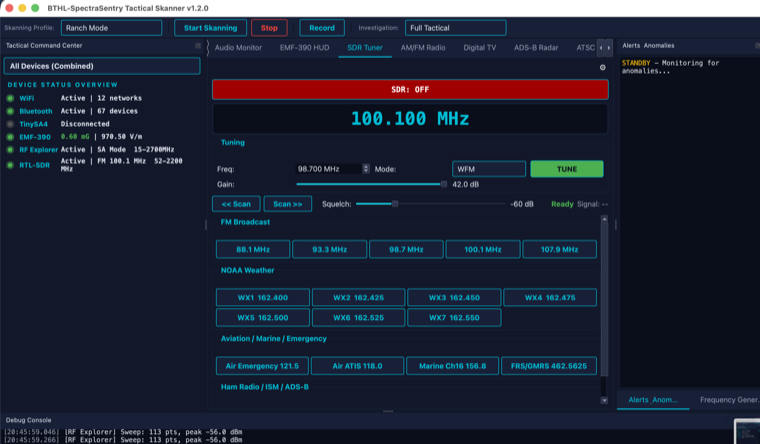
Task: Tune to 100.1 MHz FM preset
Action: (x=483, y=249)
